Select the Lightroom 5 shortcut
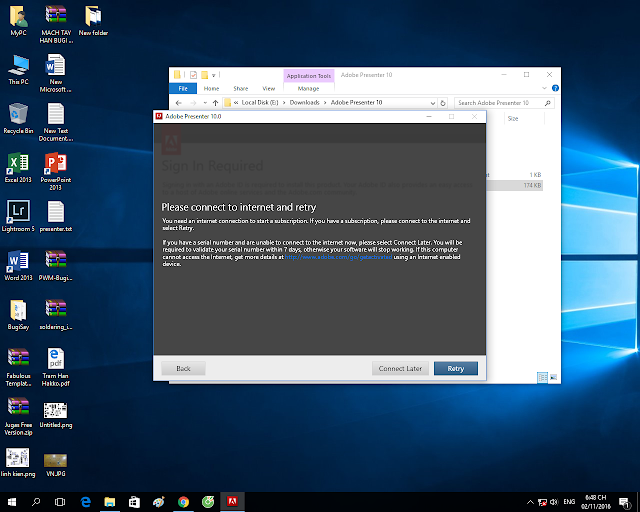Image resolution: width=640 pixels, height=512 pixels. pyautogui.click(x=18, y=217)
